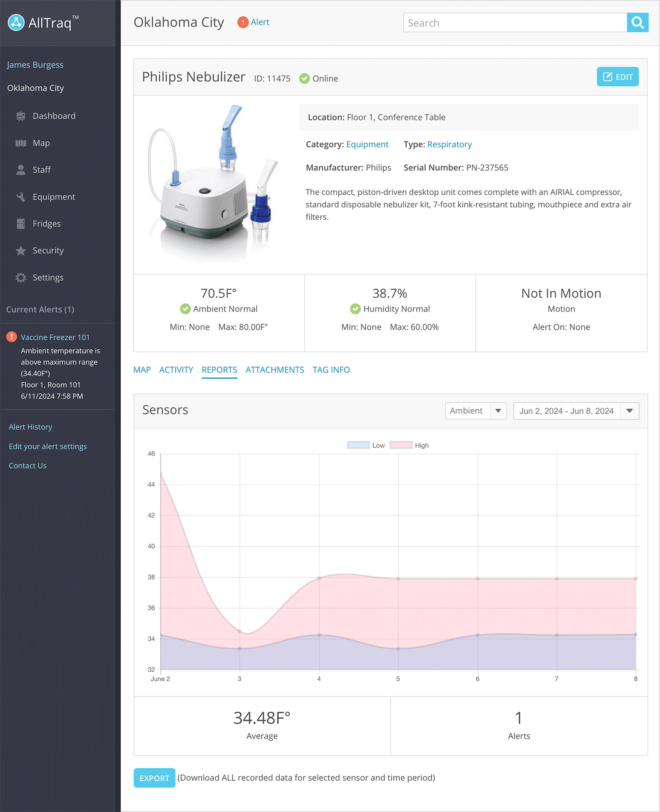Open the Vaccine Freezer 101 alert link
660x812 pixels.
point(55,337)
